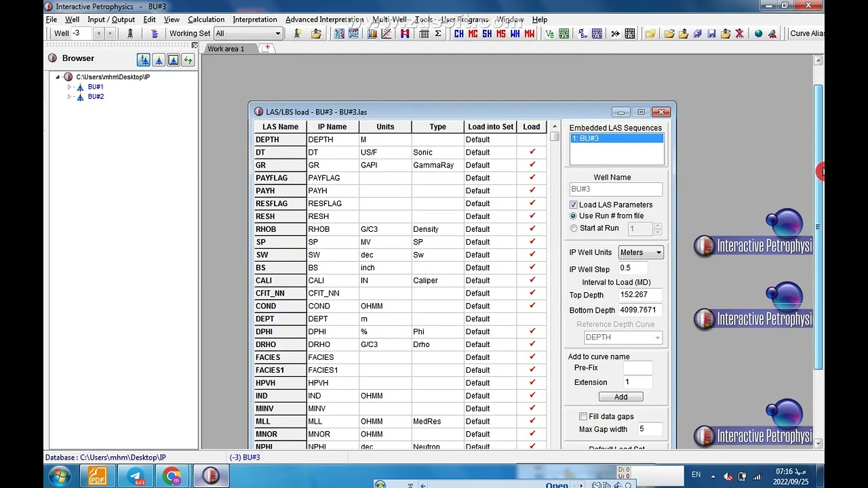Click the Vcl clay volume icon
This screenshot has height=488, width=868.
pos(550,33)
